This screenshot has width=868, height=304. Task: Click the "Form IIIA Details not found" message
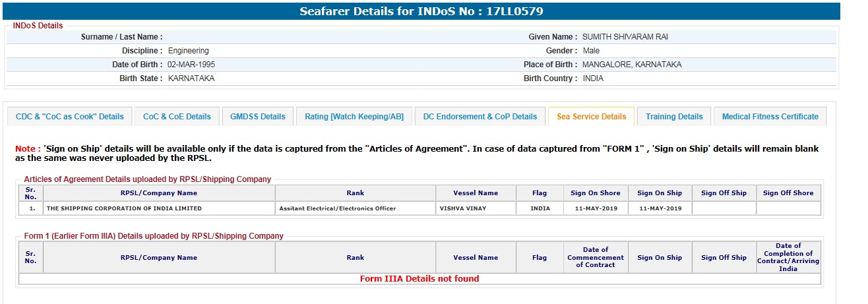pos(419,279)
